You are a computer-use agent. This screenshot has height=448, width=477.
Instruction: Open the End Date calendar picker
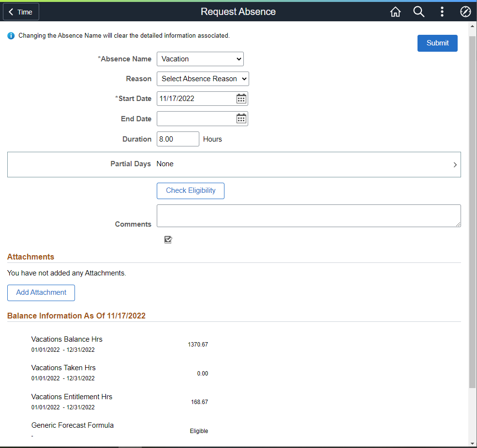coord(241,119)
